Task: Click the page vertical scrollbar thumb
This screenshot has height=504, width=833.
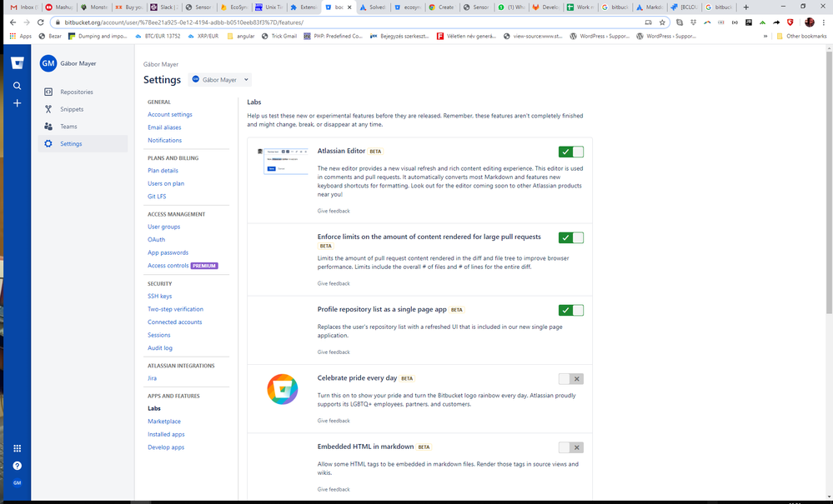Action: (x=830, y=182)
